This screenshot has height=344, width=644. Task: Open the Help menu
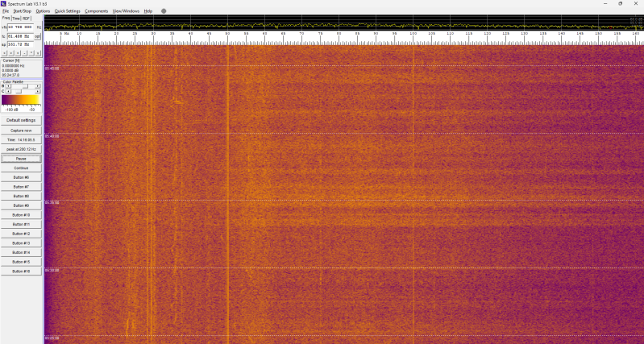click(x=148, y=11)
